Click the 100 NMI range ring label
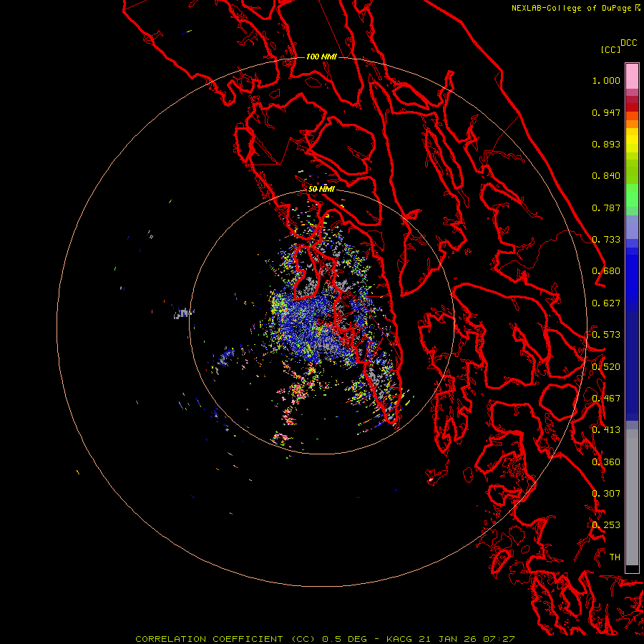Image resolution: width=644 pixels, height=644 pixels. point(321,57)
